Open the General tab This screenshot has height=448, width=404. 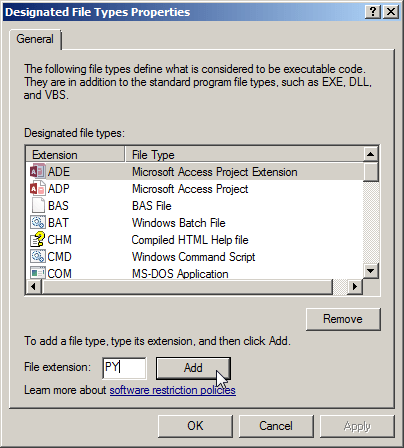pyautogui.click(x=35, y=39)
